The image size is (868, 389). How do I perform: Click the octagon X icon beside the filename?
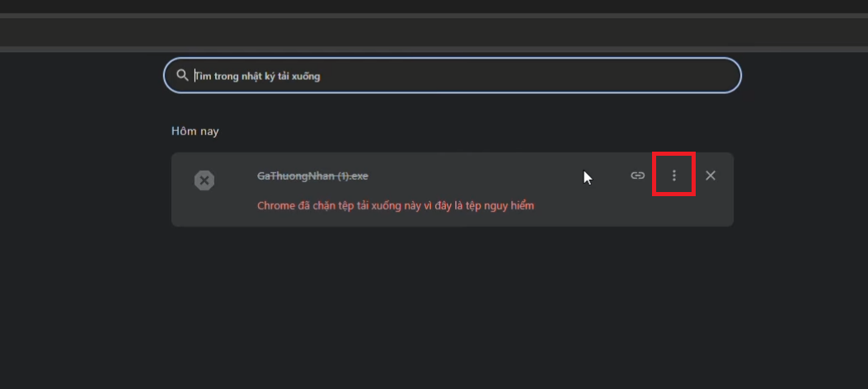pos(204,180)
